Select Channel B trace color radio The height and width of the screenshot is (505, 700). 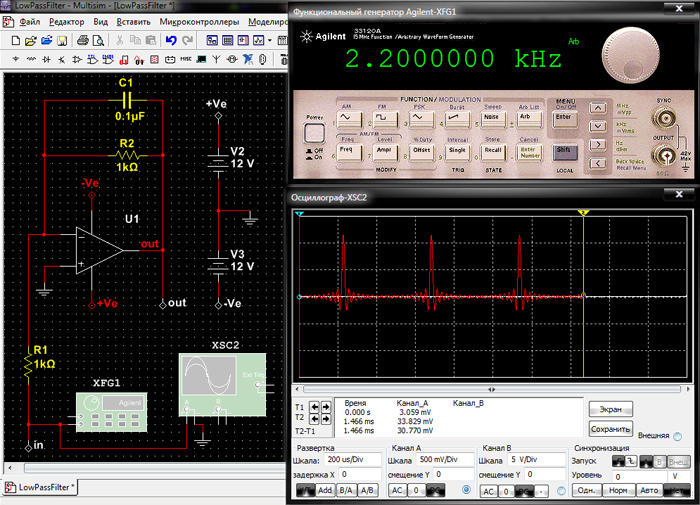[561, 491]
